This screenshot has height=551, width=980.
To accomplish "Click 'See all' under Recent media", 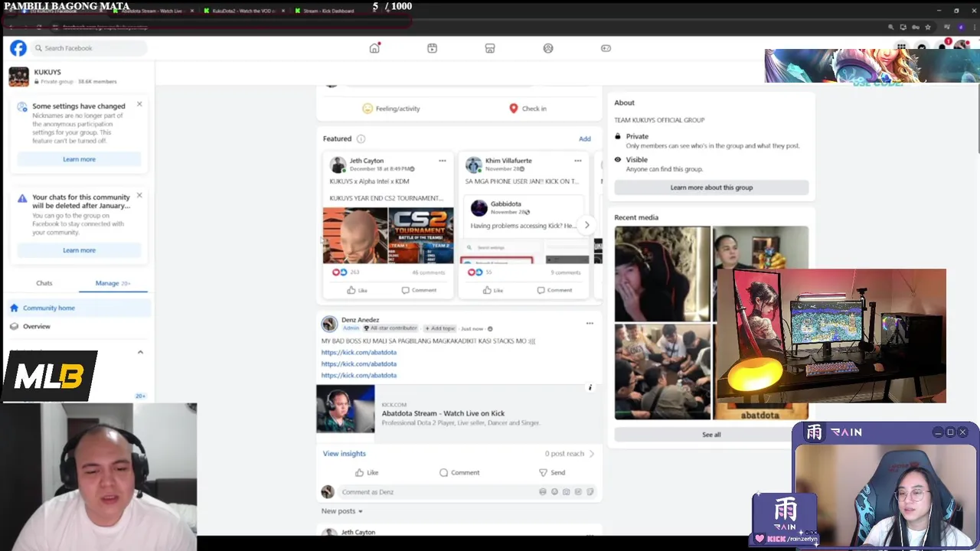I will pyautogui.click(x=711, y=435).
